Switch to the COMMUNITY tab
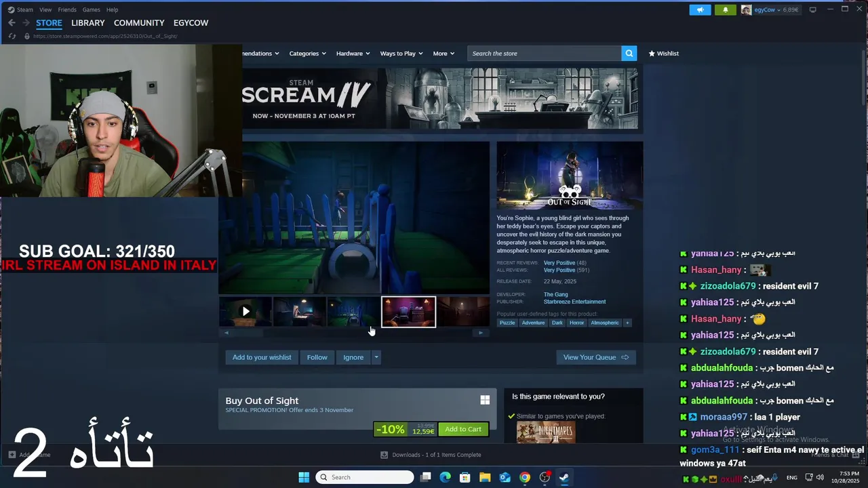 click(x=139, y=23)
